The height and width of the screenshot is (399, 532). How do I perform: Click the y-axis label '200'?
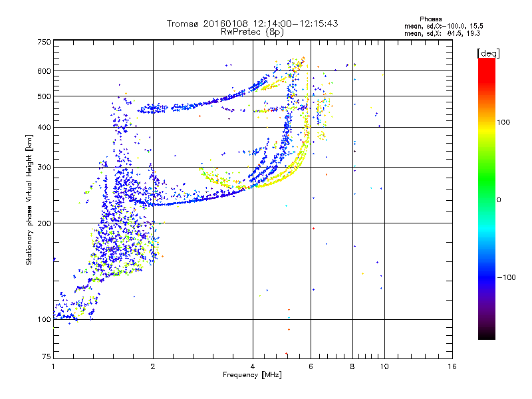click(x=44, y=223)
